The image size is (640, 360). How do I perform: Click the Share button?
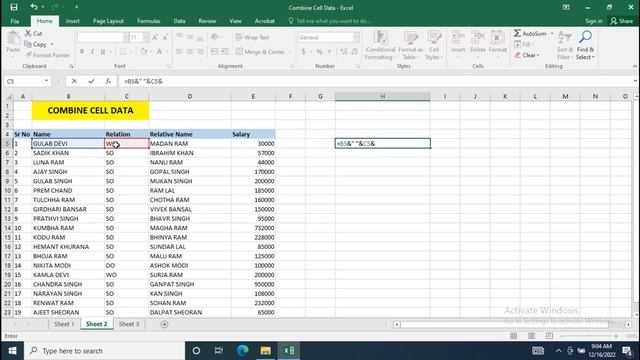pos(622,21)
